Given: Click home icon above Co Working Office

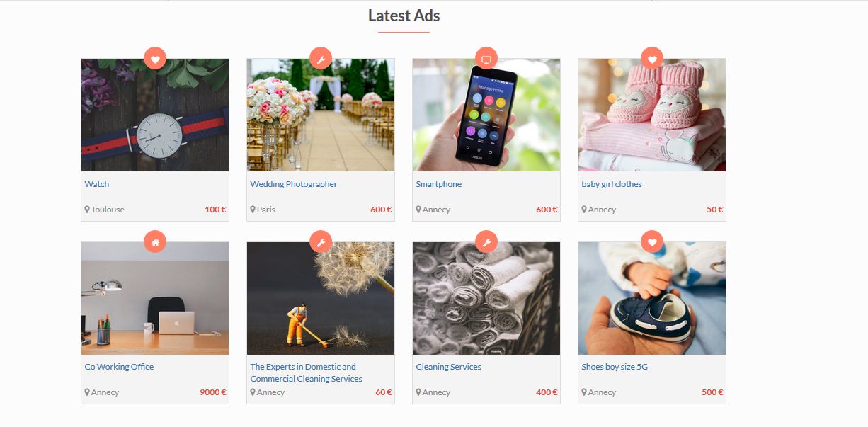Looking at the screenshot, I should point(155,242).
